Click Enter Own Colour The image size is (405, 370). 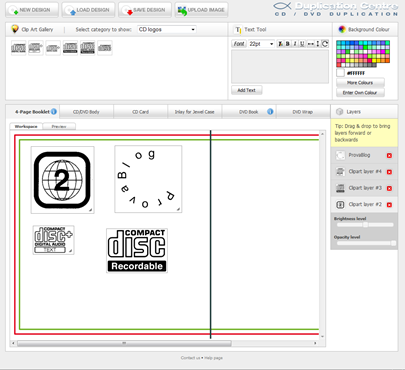[x=360, y=93]
